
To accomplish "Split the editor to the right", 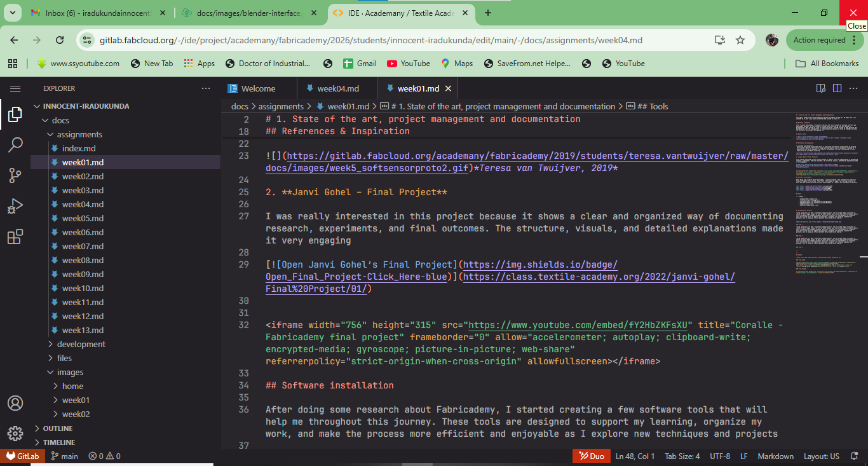I will [x=837, y=88].
